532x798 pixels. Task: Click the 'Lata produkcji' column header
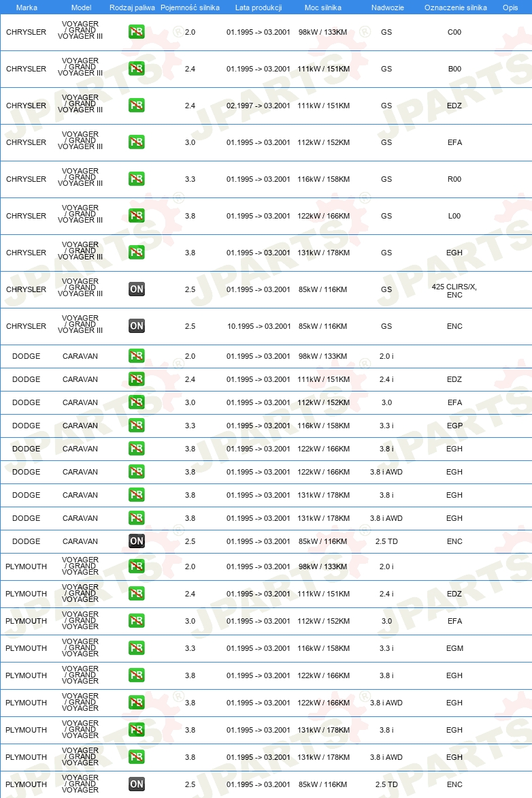point(259,7)
